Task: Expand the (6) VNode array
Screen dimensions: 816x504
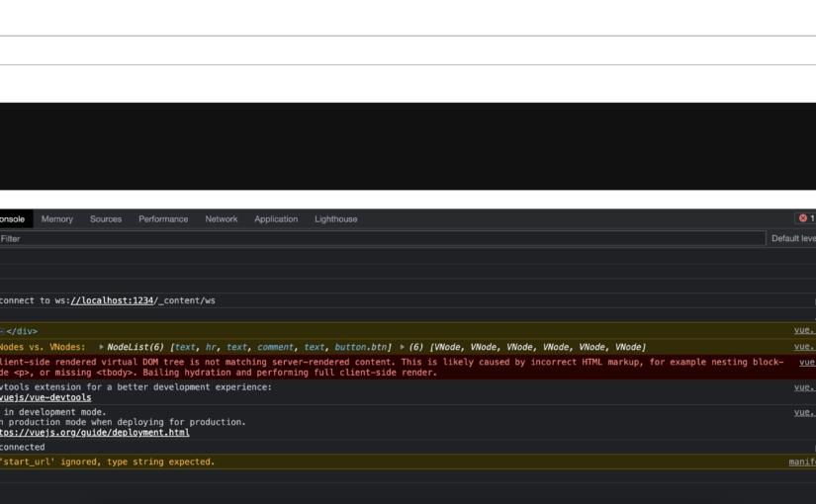Action: click(x=403, y=347)
